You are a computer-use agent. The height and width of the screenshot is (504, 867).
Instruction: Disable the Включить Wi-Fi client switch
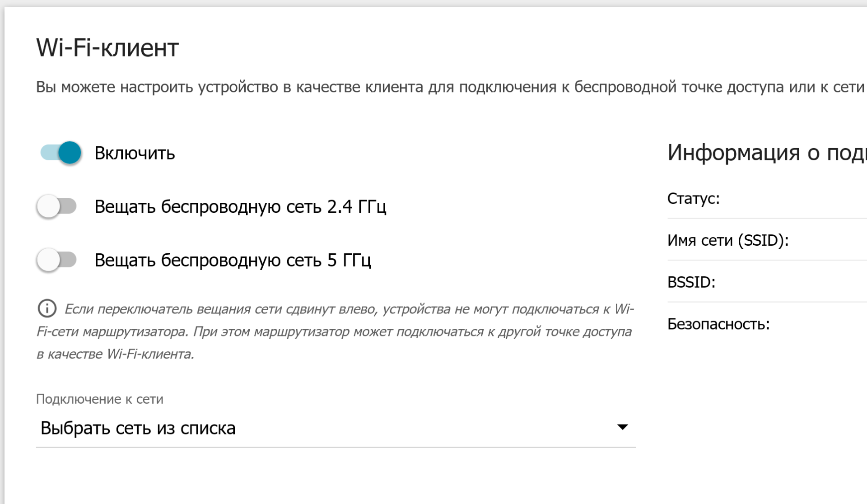tap(61, 153)
